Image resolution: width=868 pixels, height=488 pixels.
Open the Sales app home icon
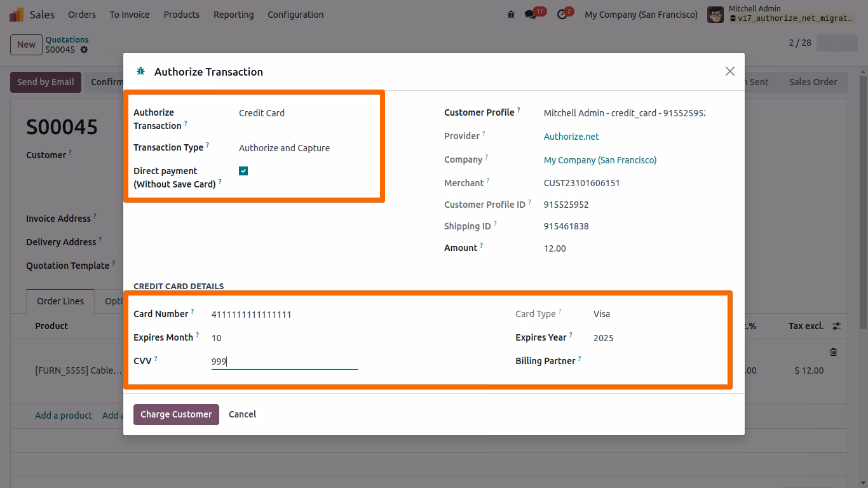[17, 14]
